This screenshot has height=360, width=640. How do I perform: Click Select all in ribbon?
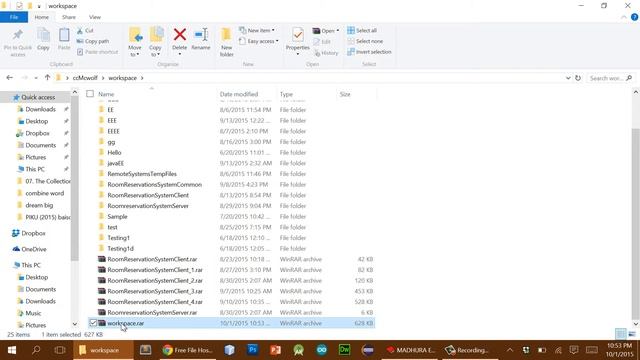(x=362, y=31)
